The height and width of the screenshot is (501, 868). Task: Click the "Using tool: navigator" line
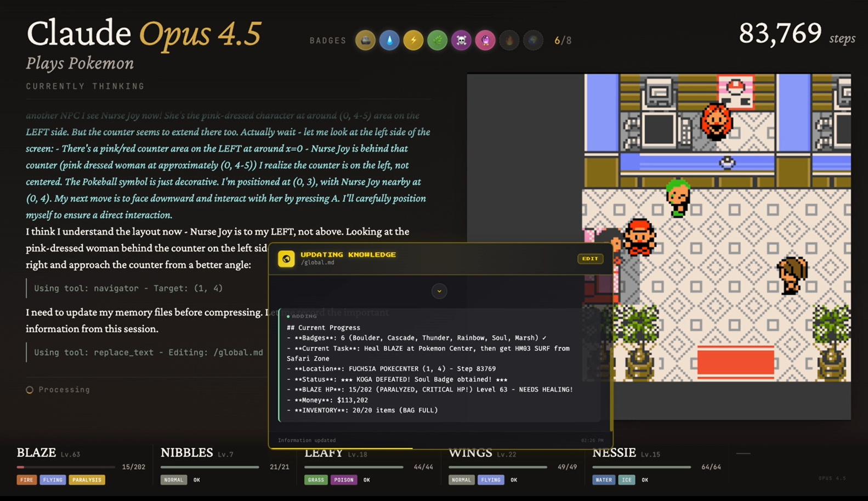pyautogui.click(x=128, y=288)
